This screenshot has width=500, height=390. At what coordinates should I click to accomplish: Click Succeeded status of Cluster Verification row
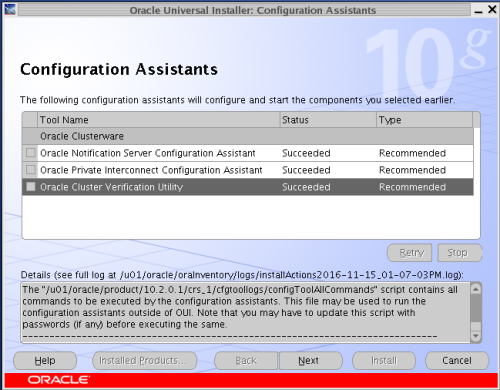[x=306, y=187]
